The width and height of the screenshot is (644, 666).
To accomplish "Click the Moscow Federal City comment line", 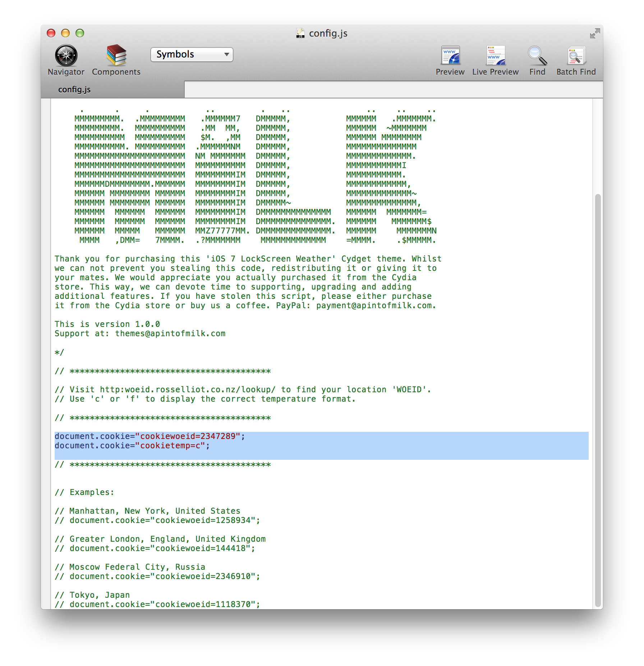I will (x=130, y=567).
